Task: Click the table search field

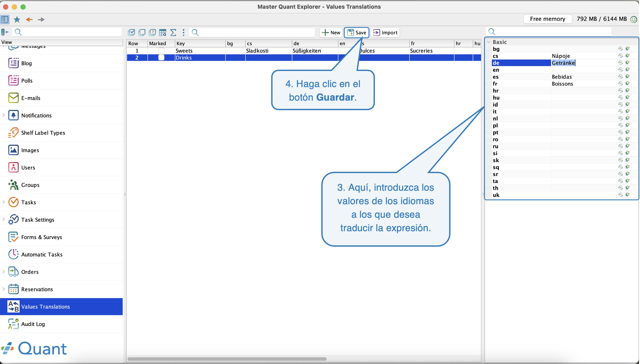Action: [x=252, y=32]
